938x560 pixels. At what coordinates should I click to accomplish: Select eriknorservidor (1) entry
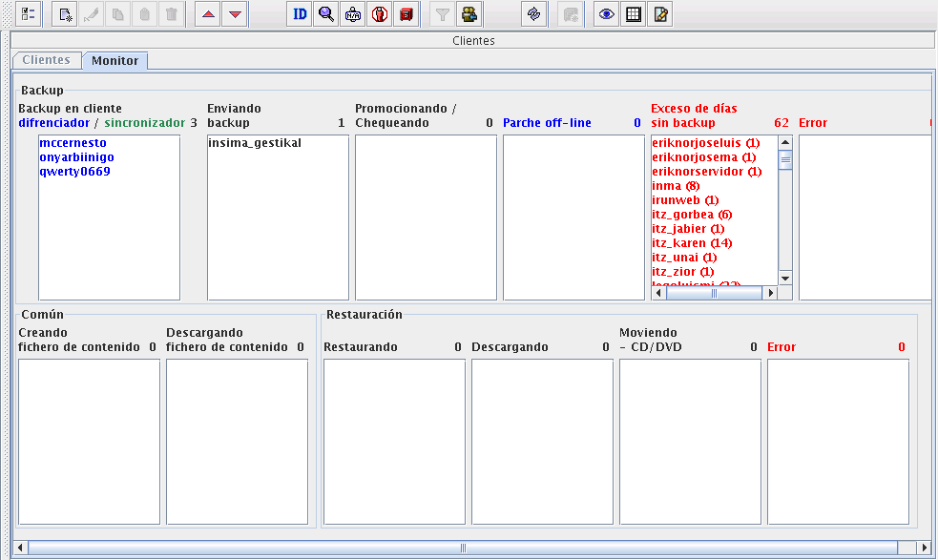pyautogui.click(x=707, y=172)
